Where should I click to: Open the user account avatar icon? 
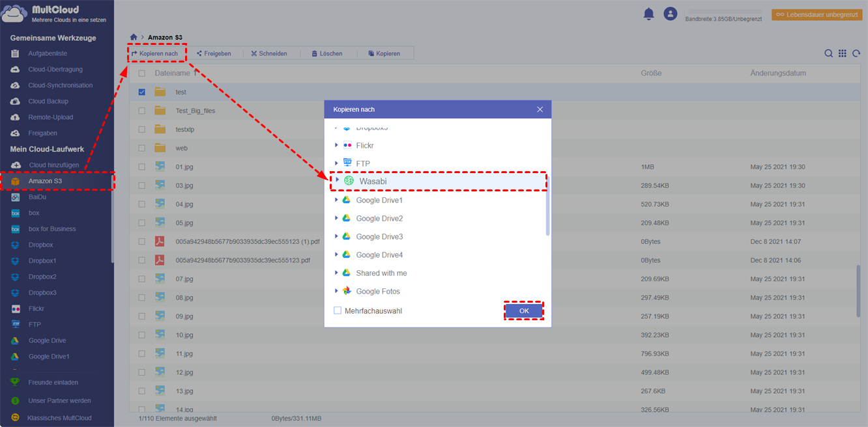670,14
